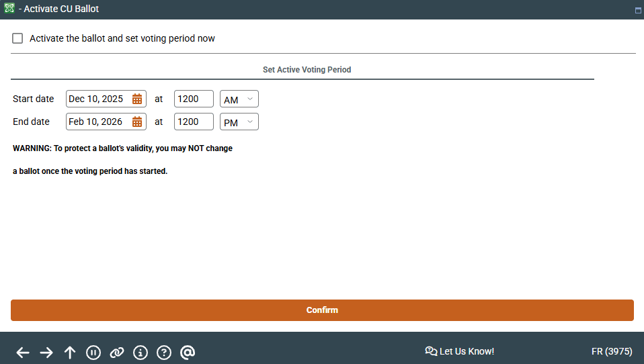644x364 pixels.
Task: Open the info circle icon
Action: click(x=140, y=353)
